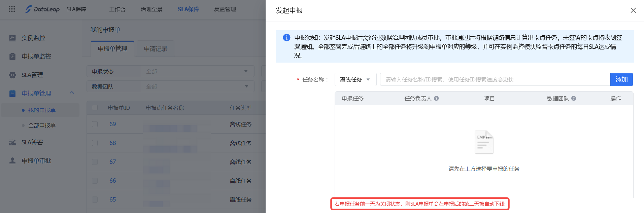Click the 申报点任务名称 column header
The width and height of the screenshot is (644, 213).
click(165, 108)
